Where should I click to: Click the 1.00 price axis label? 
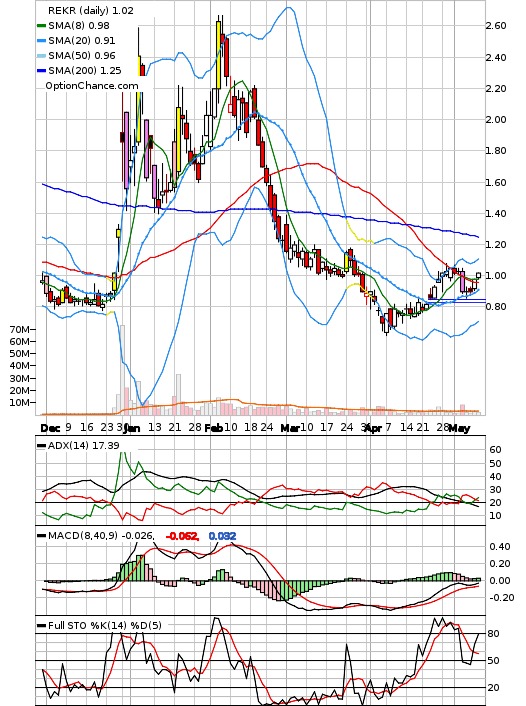(496, 275)
